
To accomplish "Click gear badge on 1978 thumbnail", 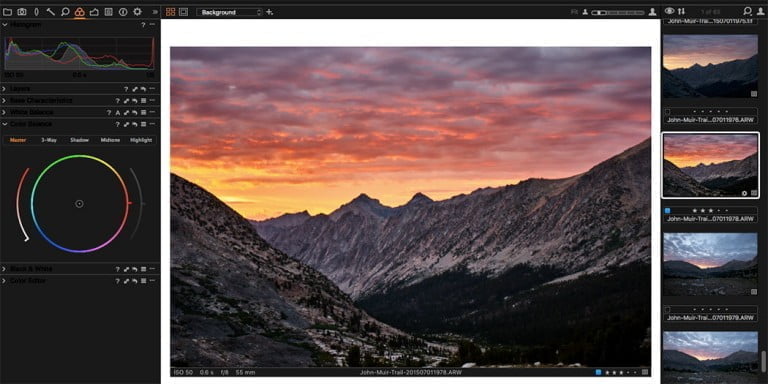I will click(744, 193).
